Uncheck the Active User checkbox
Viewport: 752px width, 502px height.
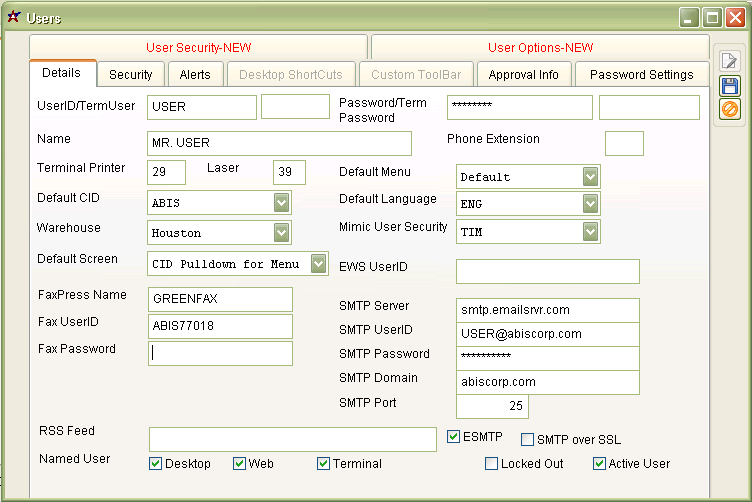[x=600, y=464]
